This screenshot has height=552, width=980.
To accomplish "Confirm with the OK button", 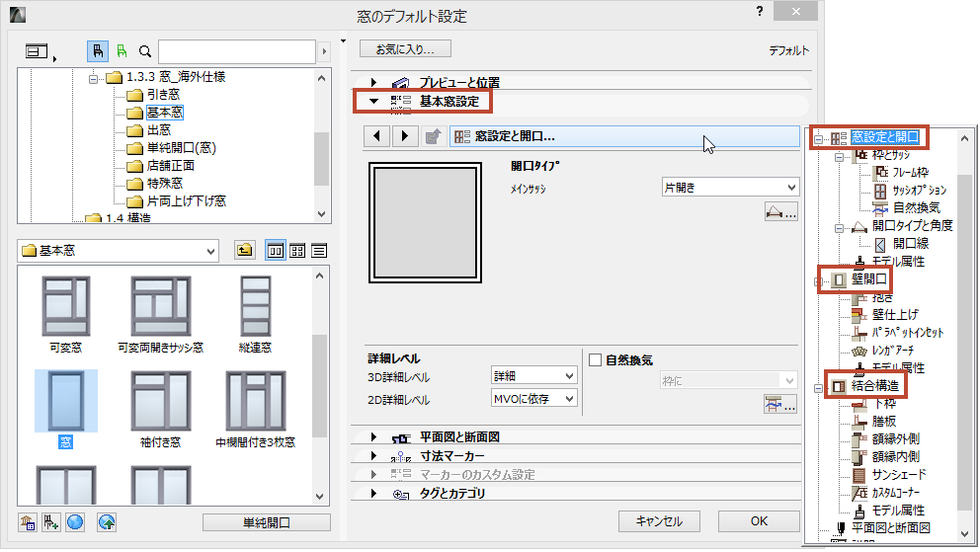I will pyautogui.click(x=759, y=520).
